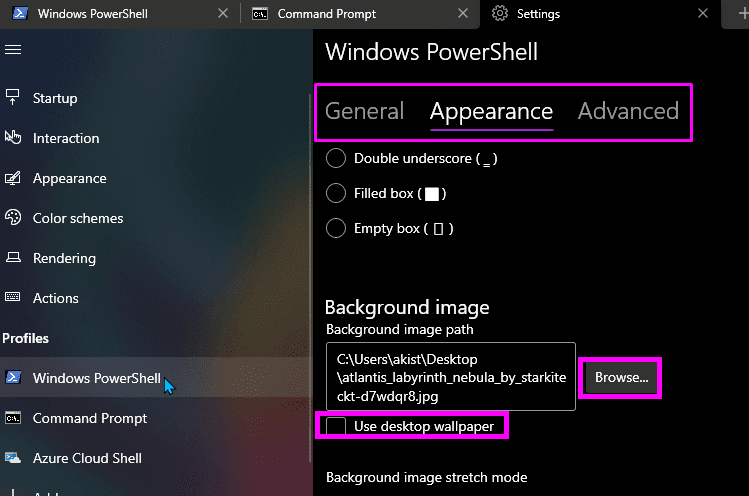Open Startup settings page
The width and height of the screenshot is (749, 496).
pos(155,98)
